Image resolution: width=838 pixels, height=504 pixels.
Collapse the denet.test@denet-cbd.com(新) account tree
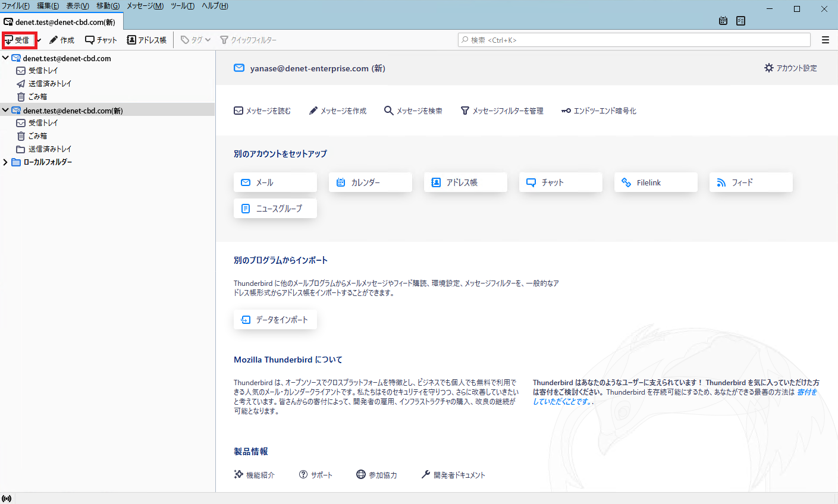coord(5,110)
